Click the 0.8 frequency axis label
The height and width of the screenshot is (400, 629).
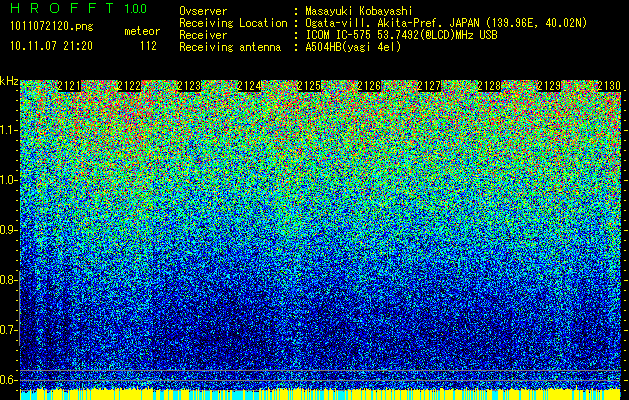coord(8,280)
